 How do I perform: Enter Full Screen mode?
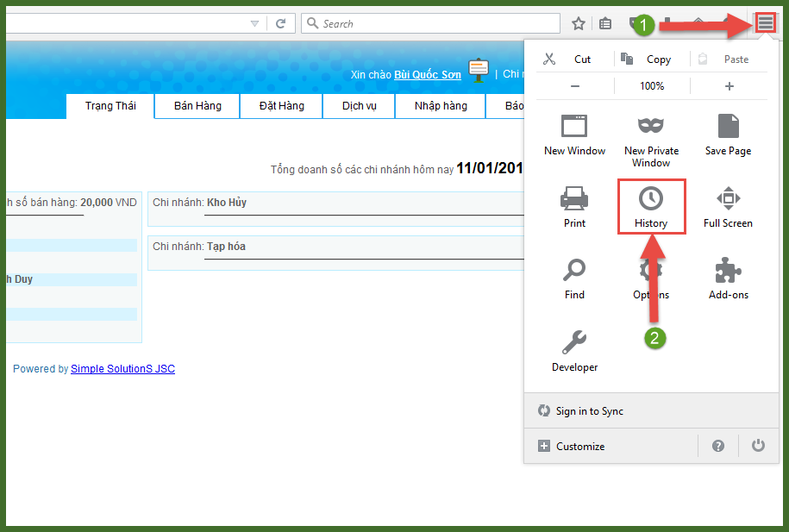tap(728, 199)
